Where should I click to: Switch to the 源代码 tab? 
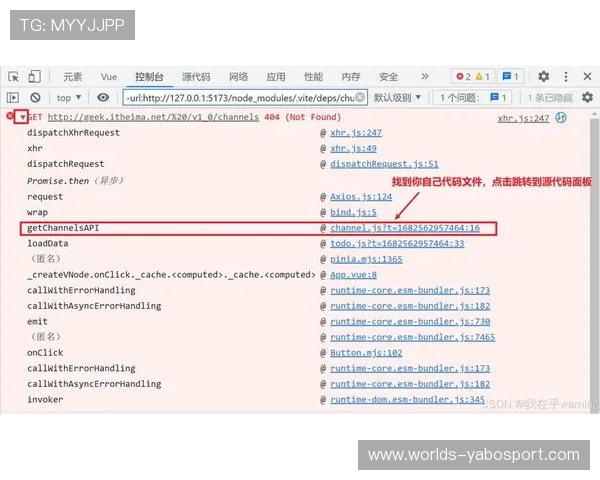coord(196,76)
